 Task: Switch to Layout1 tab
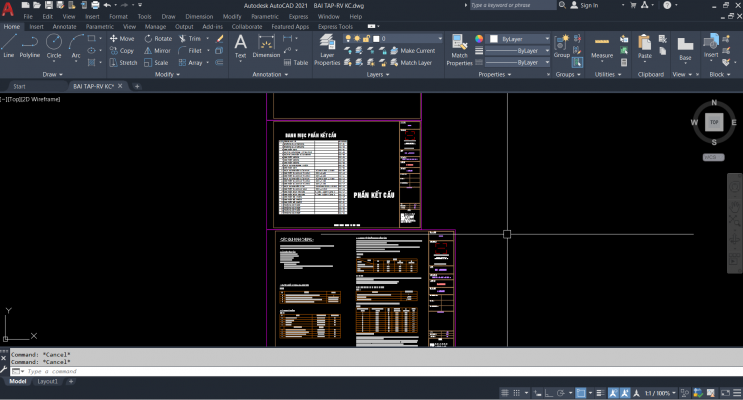pos(48,381)
